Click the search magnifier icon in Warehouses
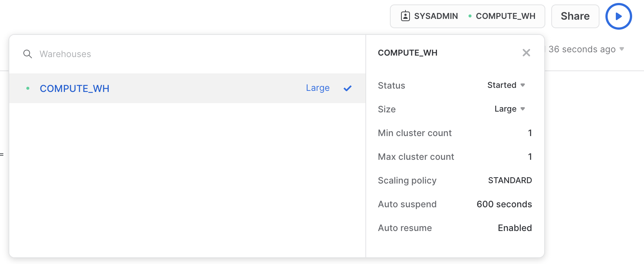This screenshot has height=264, width=644. click(27, 54)
